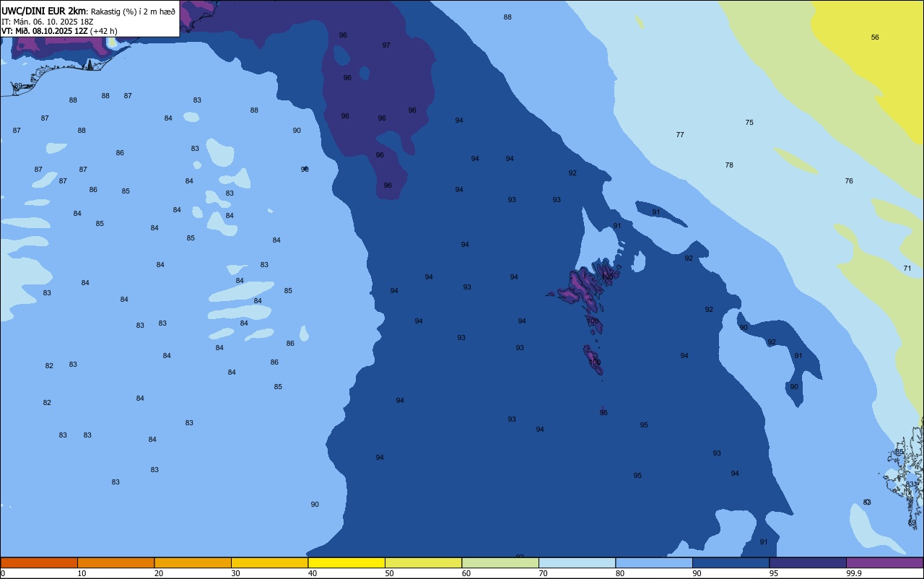Select the "IT: Mán. 06. 10. 2025 18Z" line
Viewport: 924px width, 579px height.
pos(47,22)
